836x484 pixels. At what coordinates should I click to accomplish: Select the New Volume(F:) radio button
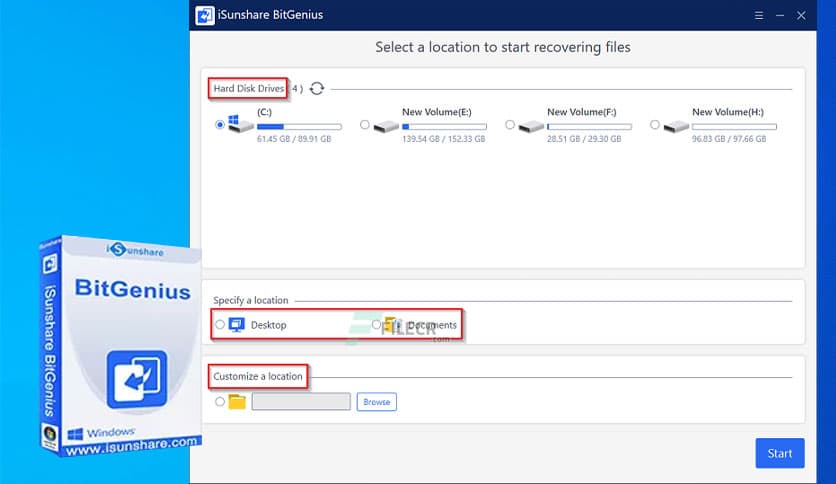510,126
